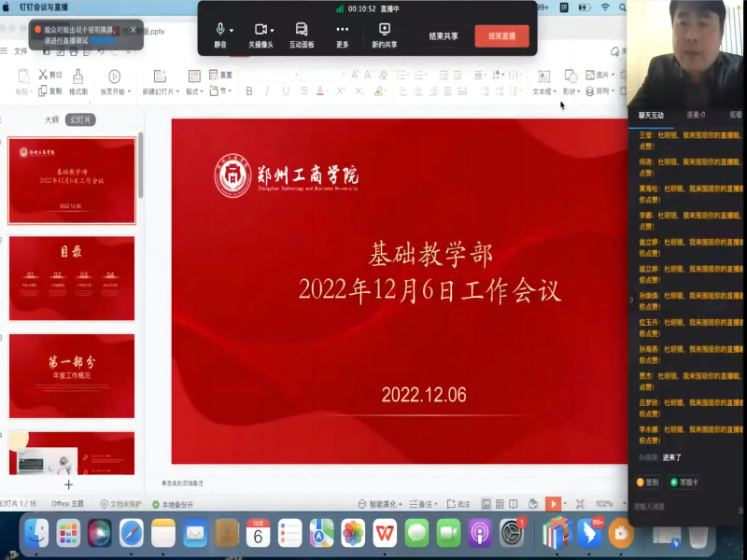Click the Cut (剪切) scissors icon
The width and height of the screenshot is (747, 560).
point(43,75)
